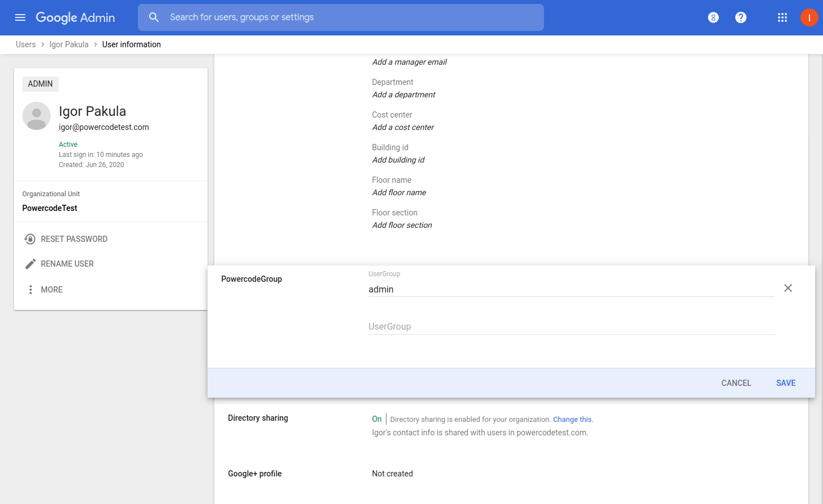This screenshot has height=504, width=823.
Task: Click Add a manager email
Action: point(410,62)
